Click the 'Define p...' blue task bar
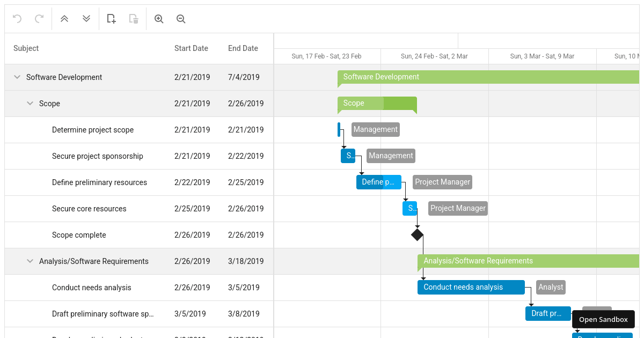This screenshot has width=644, height=338. click(x=379, y=182)
